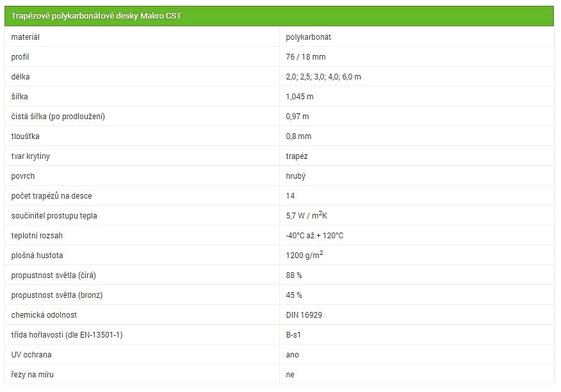The height and width of the screenshot is (392, 561).
Task: Select the propustnost světla (čirá) value 88 %
Action: click(x=294, y=275)
